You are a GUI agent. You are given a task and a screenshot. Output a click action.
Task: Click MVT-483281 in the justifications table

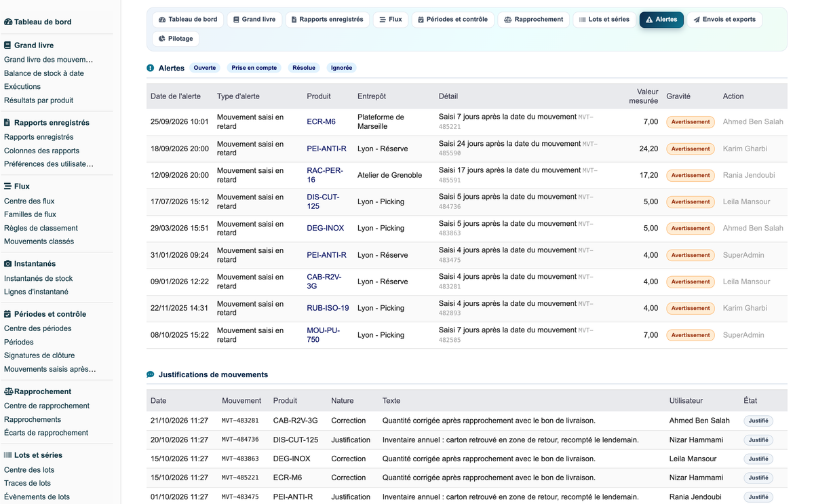[240, 421]
